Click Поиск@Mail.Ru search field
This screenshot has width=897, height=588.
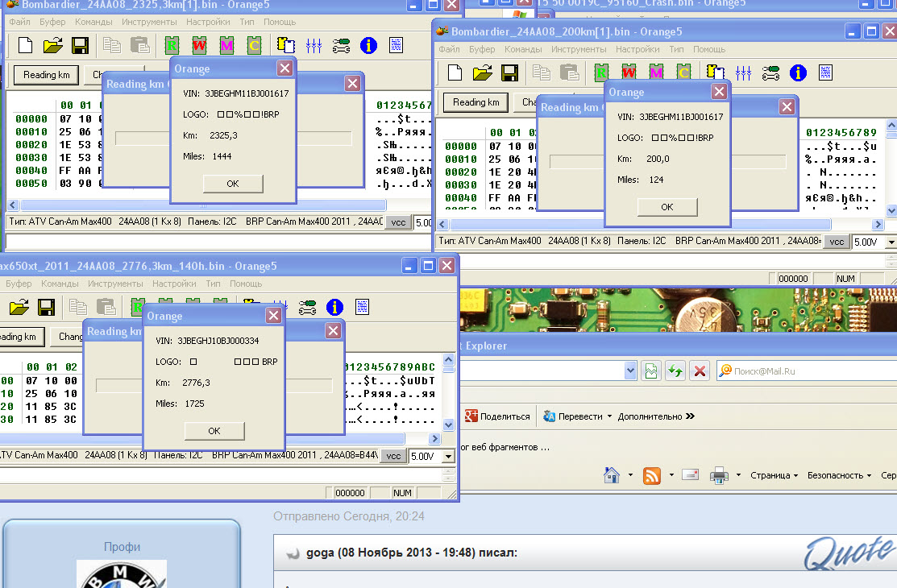(808, 371)
